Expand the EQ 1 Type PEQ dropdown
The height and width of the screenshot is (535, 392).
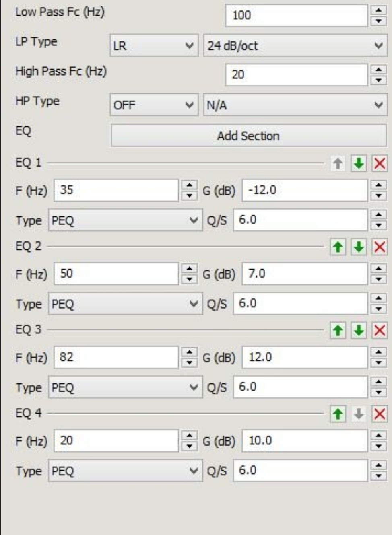tap(125, 220)
